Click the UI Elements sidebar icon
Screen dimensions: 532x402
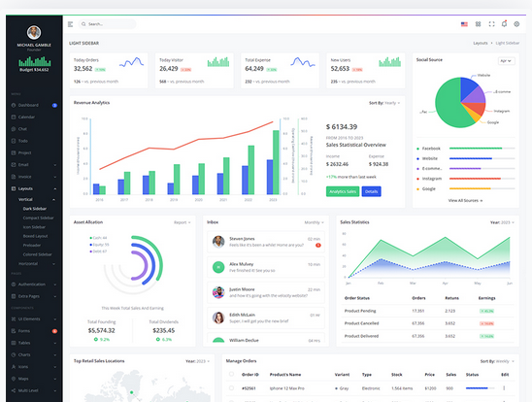tap(14, 318)
